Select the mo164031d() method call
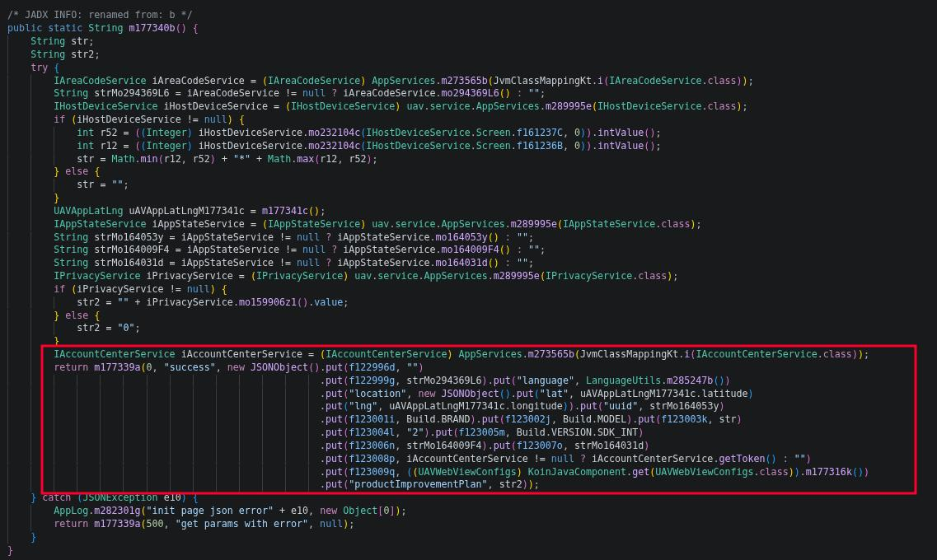 466,263
